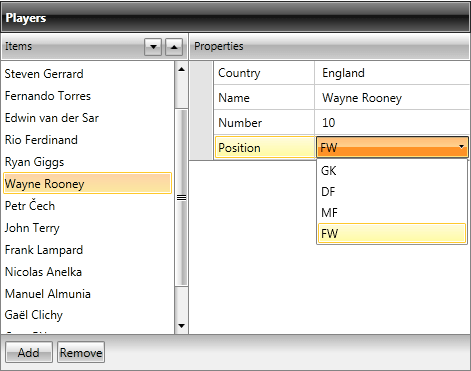Edit the Name value Wayne Rooney
This screenshot has height=371, width=471.
pyautogui.click(x=392, y=98)
